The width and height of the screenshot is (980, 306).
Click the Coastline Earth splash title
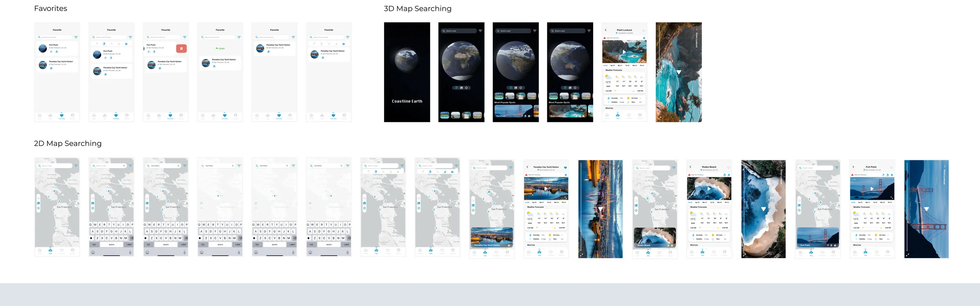[x=407, y=101]
